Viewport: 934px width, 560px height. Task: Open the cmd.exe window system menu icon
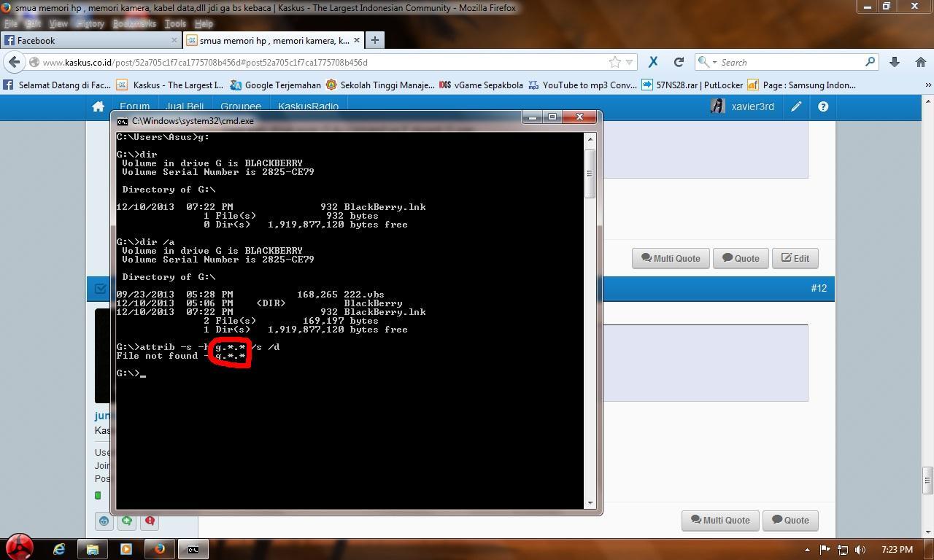[x=123, y=121]
